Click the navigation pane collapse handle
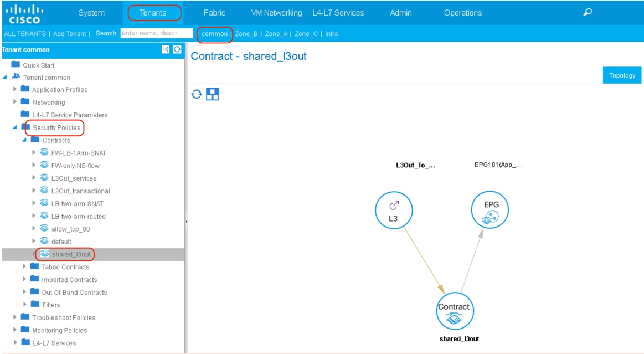Viewport: 644px width, 354px height. [x=186, y=222]
